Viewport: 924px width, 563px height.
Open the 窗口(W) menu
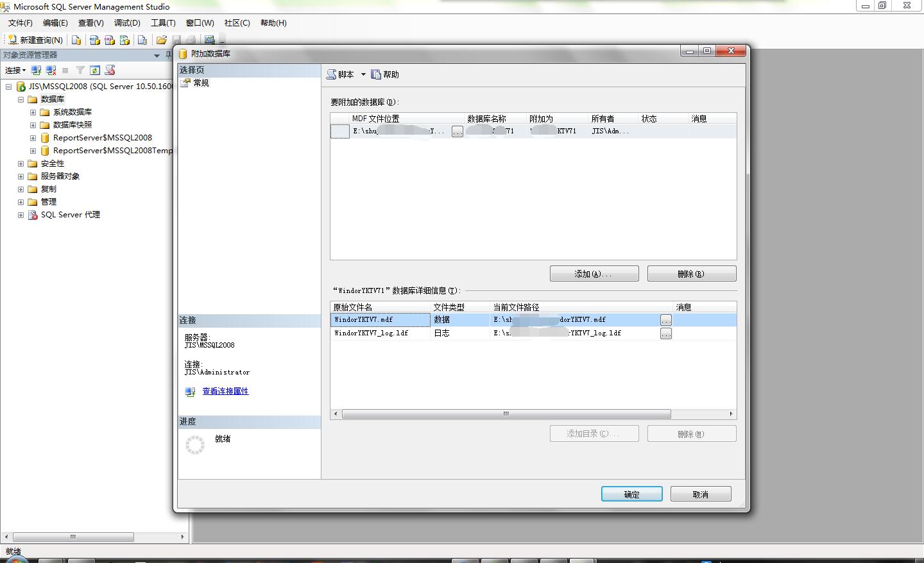[x=200, y=22]
